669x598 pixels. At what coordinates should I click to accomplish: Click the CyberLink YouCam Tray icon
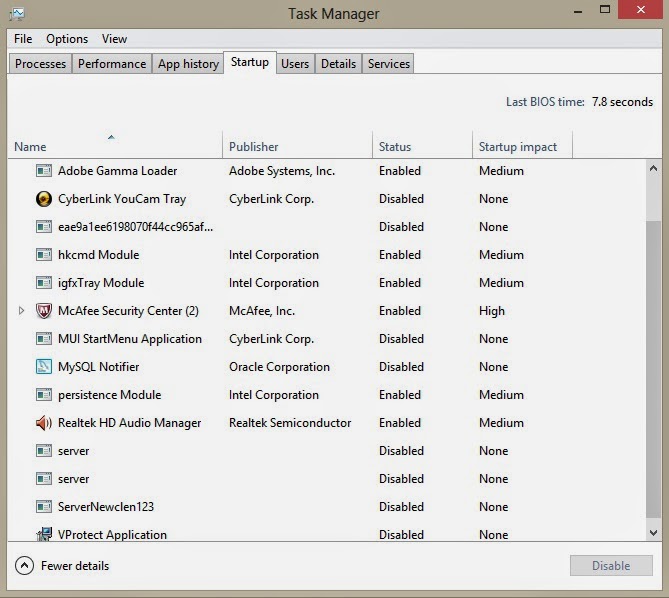tap(44, 199)
